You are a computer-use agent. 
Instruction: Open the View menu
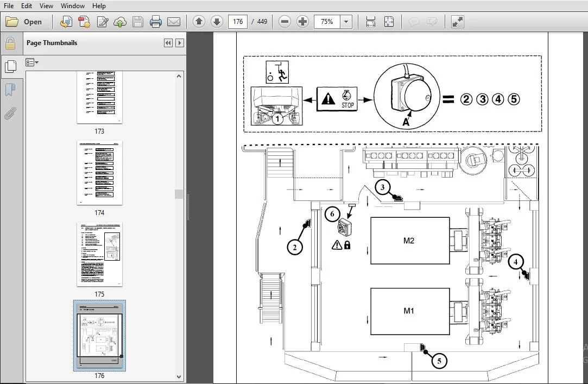click(46, 5)
